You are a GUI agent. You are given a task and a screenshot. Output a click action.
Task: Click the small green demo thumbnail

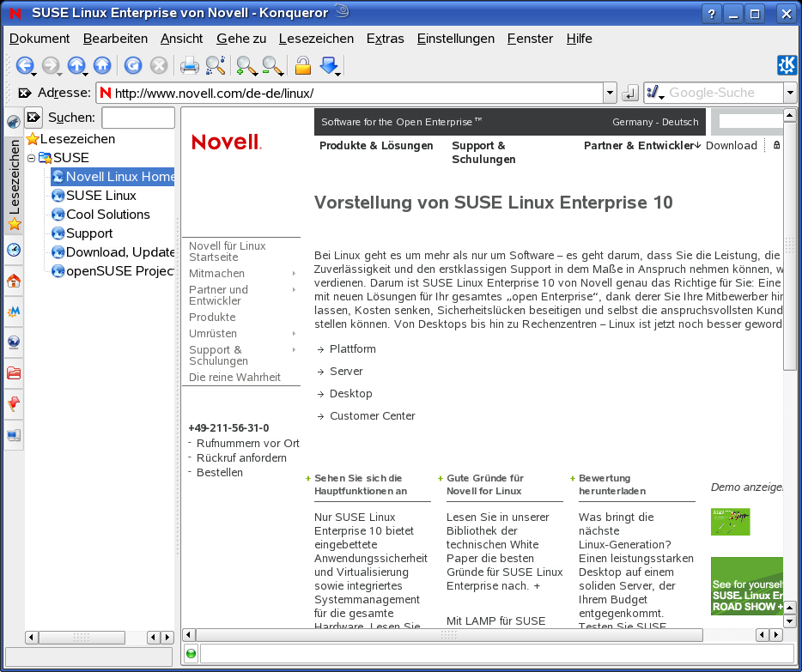731,522
